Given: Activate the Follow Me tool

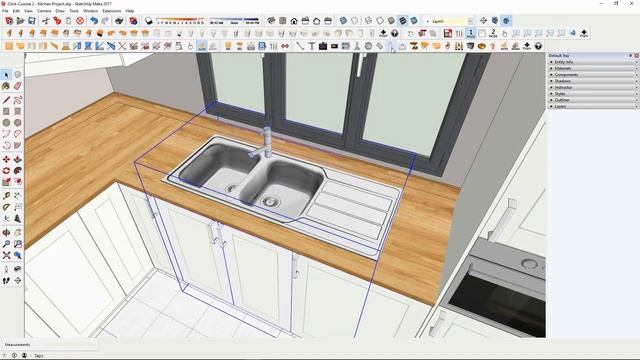Looking at the screenshot, I should point(18,171).
